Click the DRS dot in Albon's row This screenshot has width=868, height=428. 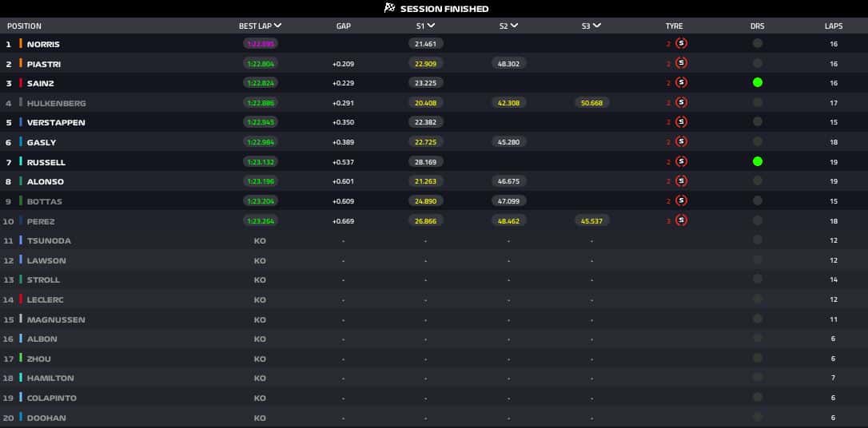(758, 339)
